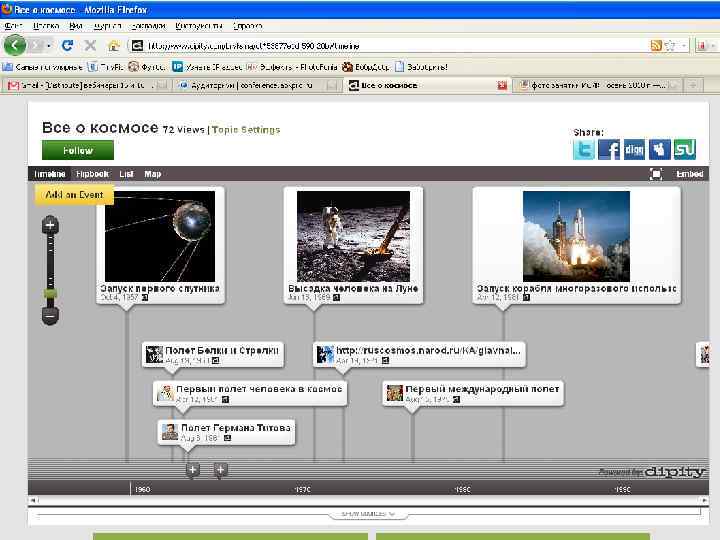Viewport: 720px width, 540px height.
Task: Open the history dropdown next to forward arrow
Action: click(x=49, y=45)
